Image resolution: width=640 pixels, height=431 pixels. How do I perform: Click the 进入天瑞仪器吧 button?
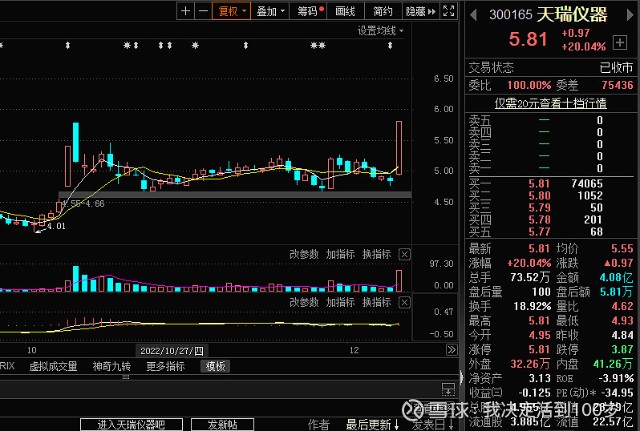[x=131, y=424]
